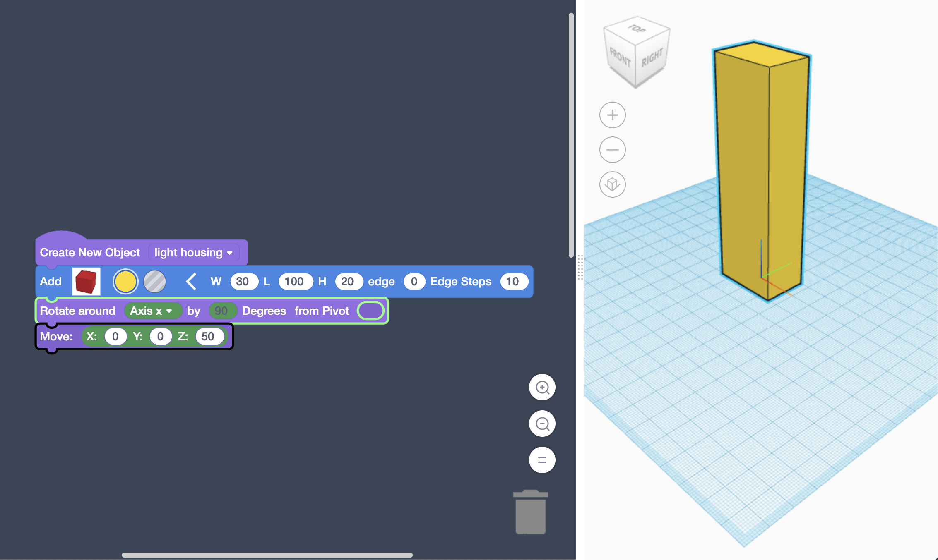Click TOP on the view cube
This screenshot has height=560, width=938.
(x=636, y=30)
